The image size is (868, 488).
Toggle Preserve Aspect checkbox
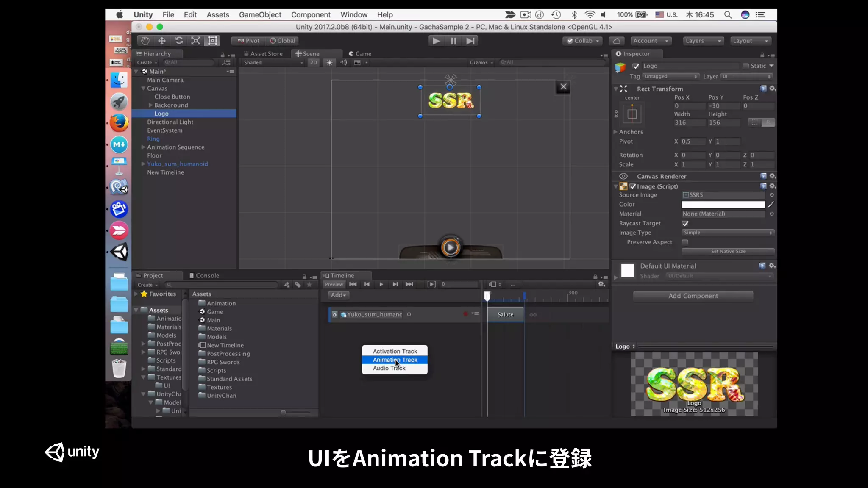(x=685, y=242)
